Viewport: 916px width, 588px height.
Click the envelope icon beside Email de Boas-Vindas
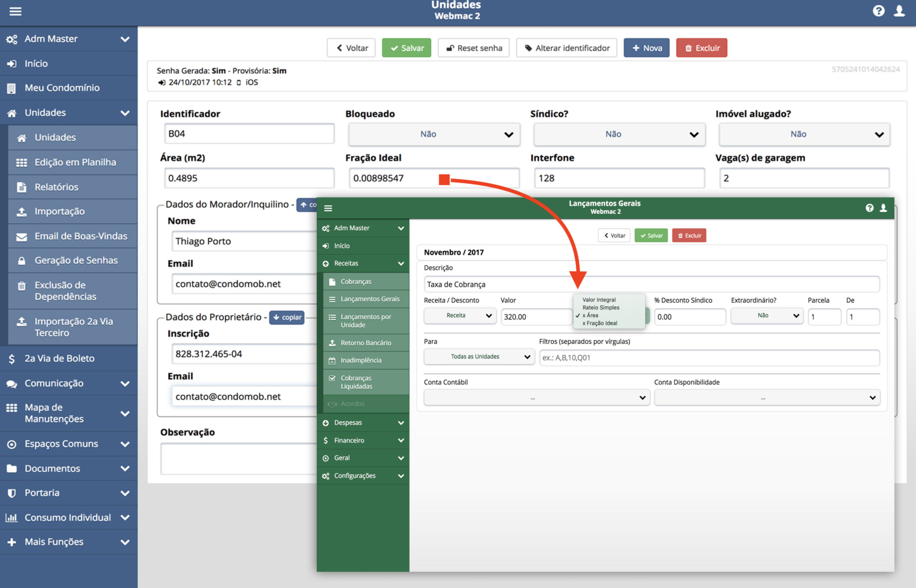point(22,236)
